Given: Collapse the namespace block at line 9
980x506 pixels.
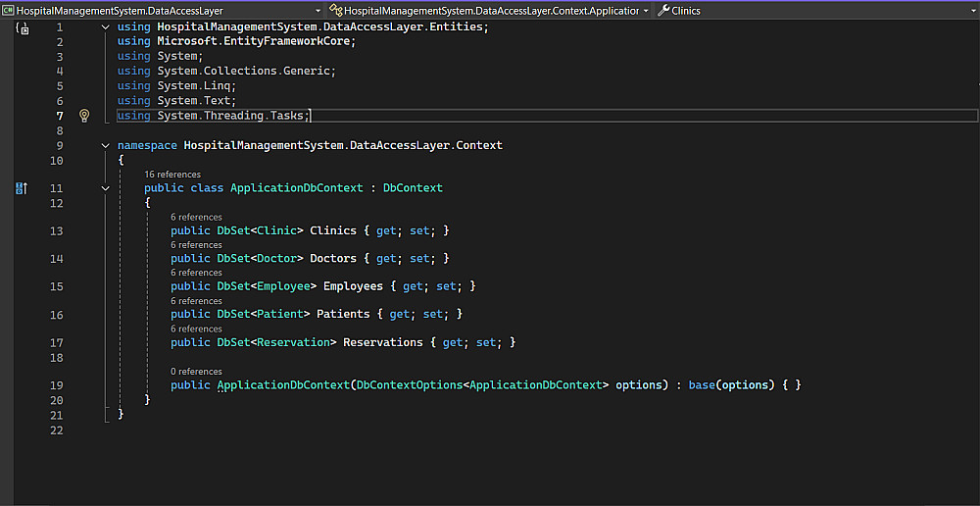Looking at the screenshot, I should 105,146.
